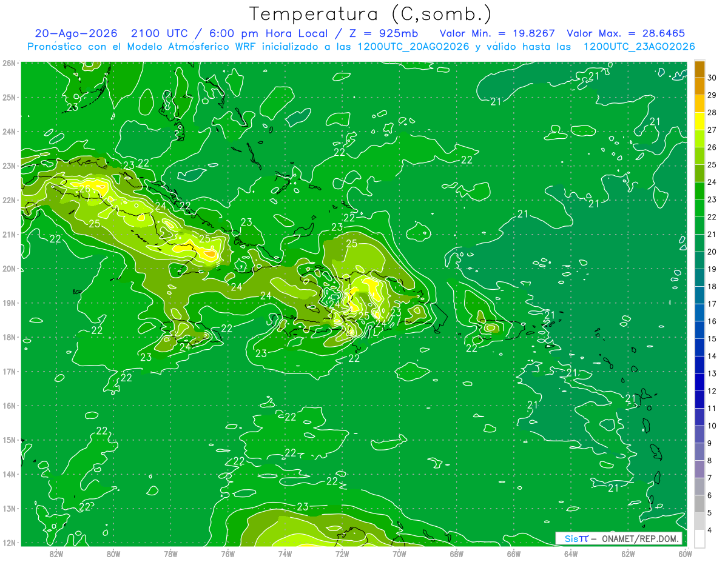Click the legend value 16

point(712,321)
